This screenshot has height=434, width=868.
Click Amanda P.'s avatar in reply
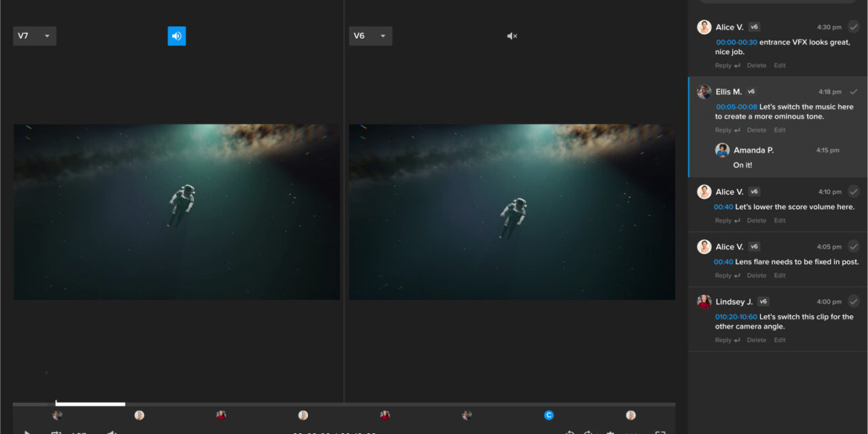point(722,150)
